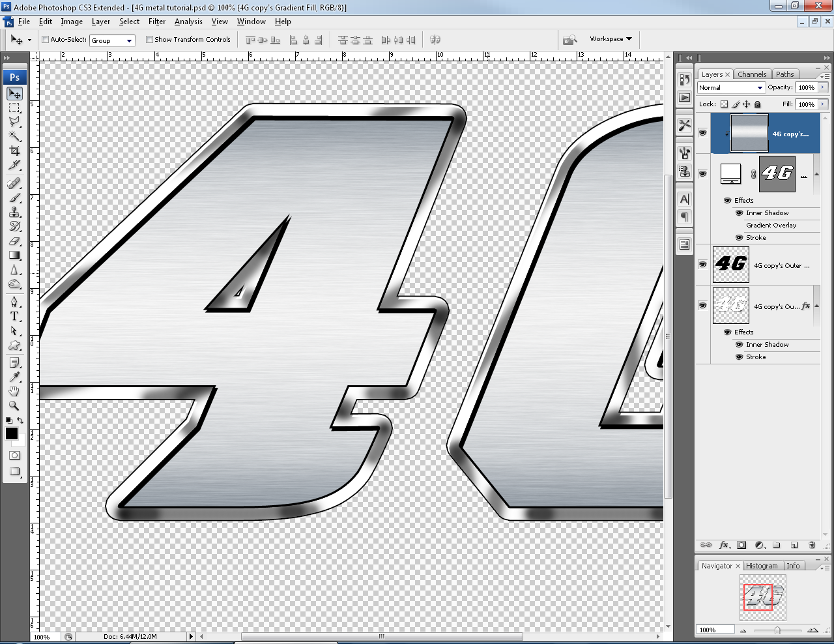Screen dimensions: 834x644
Task: Open the Character panel icon in dock
Action: (x=684, y=199)
